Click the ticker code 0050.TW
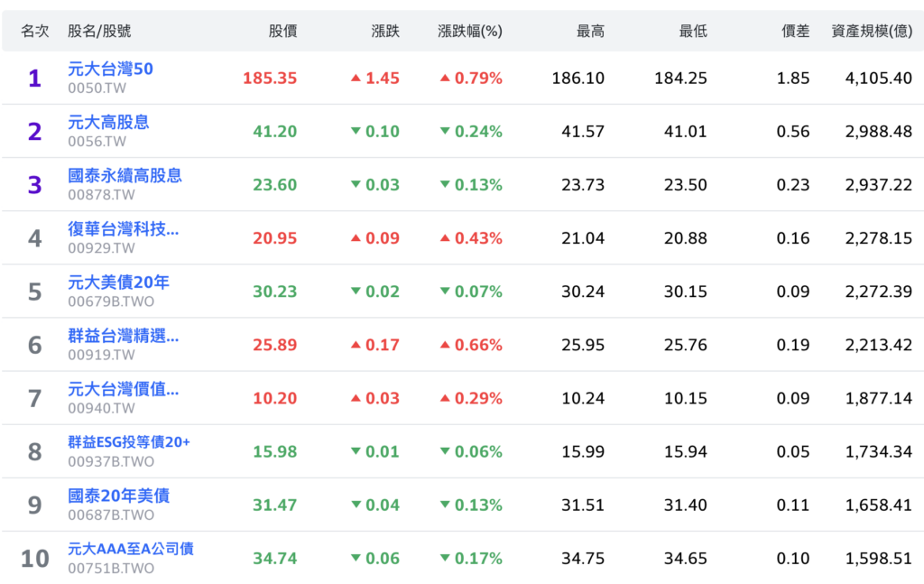The image size is (924, 584). click(97, 88)
